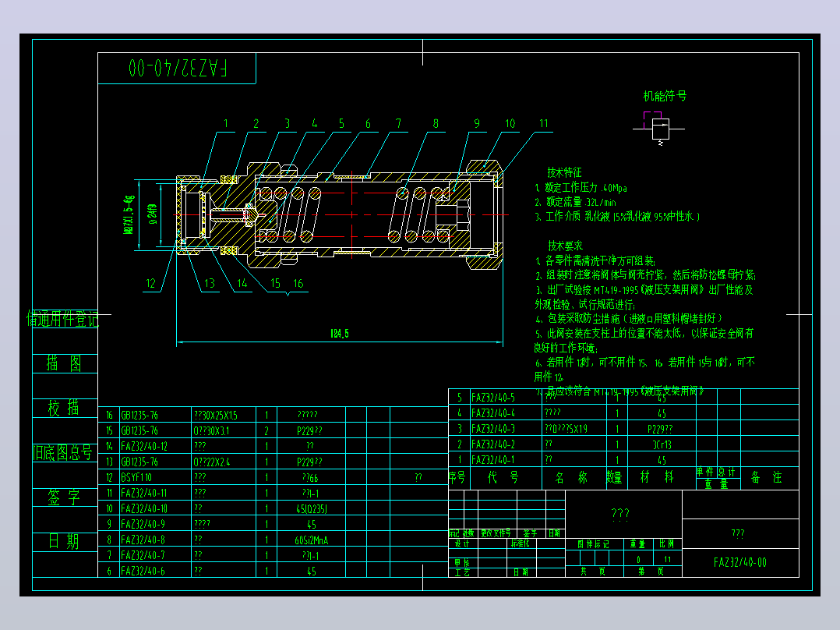Click the rated flow 32L/min line

point(575,202)
